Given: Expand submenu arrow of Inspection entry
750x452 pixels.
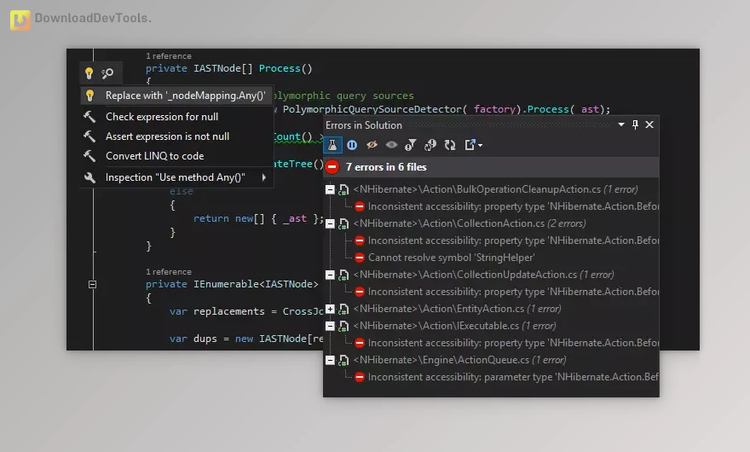Looking at the screenshot, I should point(264,177).
